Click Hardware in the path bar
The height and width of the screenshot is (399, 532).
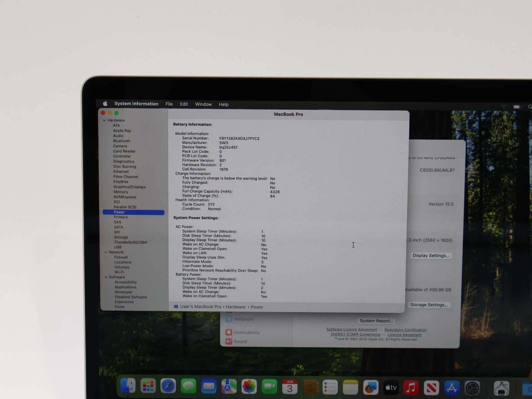(x=235, y=307)
